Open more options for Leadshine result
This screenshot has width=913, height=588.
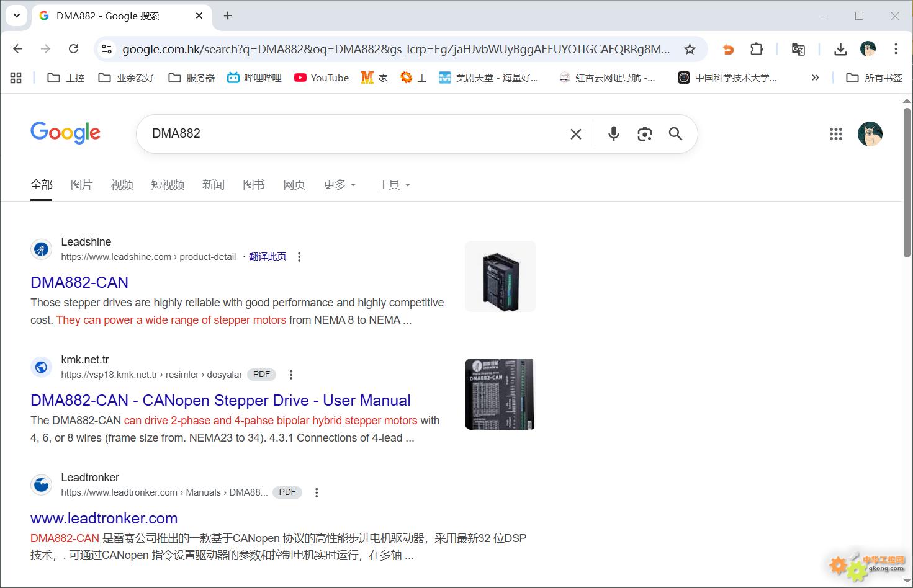(x=299, y=257)
